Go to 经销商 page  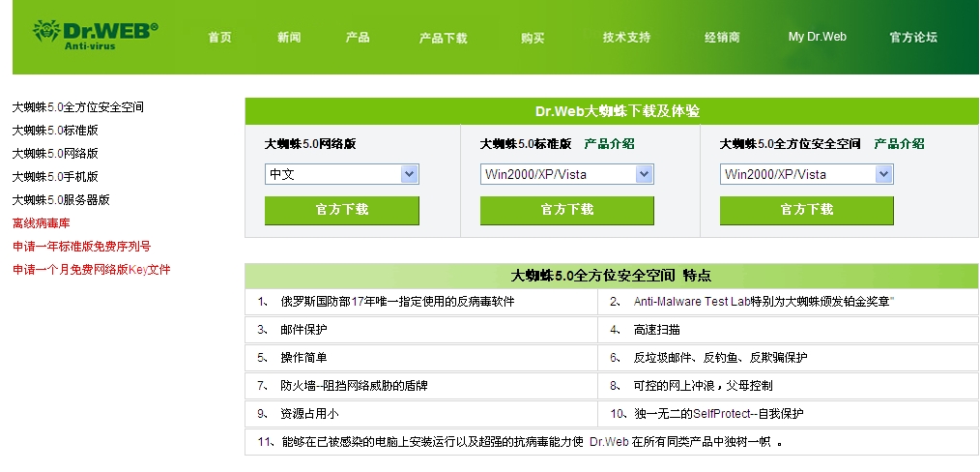click(x=722, y=38)
